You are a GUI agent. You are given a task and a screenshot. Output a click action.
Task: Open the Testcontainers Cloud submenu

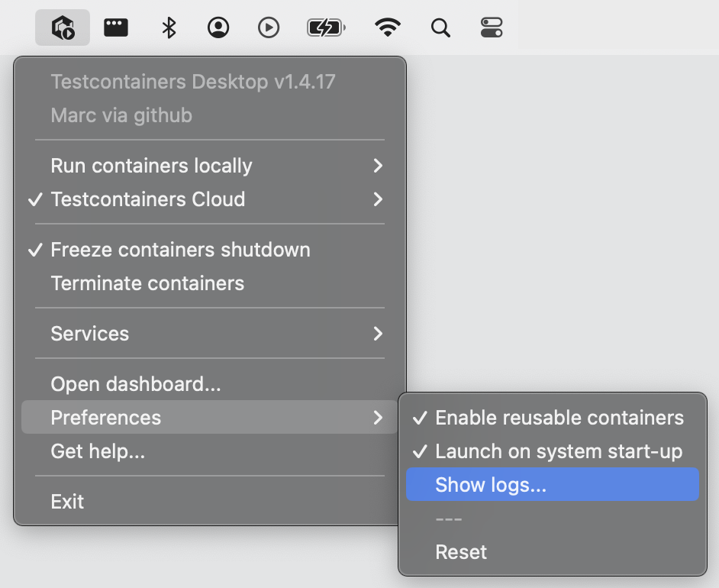[x=148, y=199]
